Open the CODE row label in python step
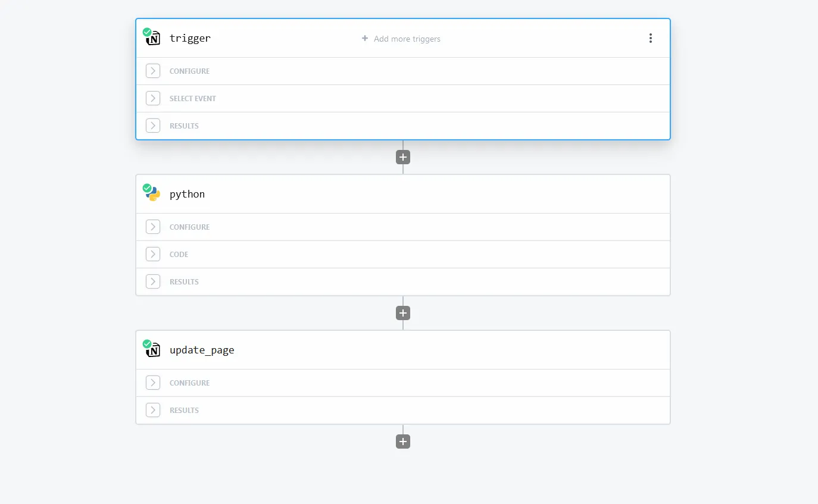This screenshot has height=504, width=818. (x=179, y=254)
